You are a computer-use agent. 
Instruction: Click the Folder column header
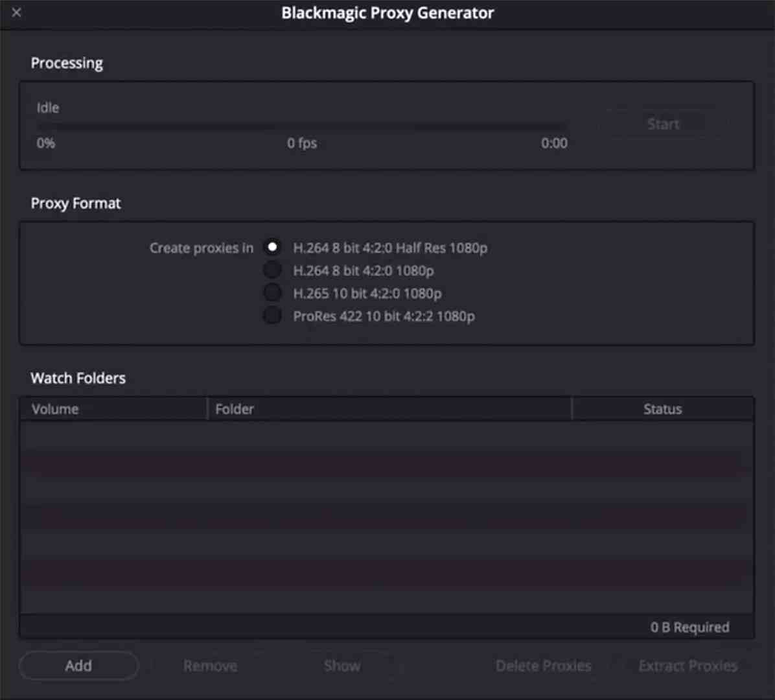click(235, 408)
